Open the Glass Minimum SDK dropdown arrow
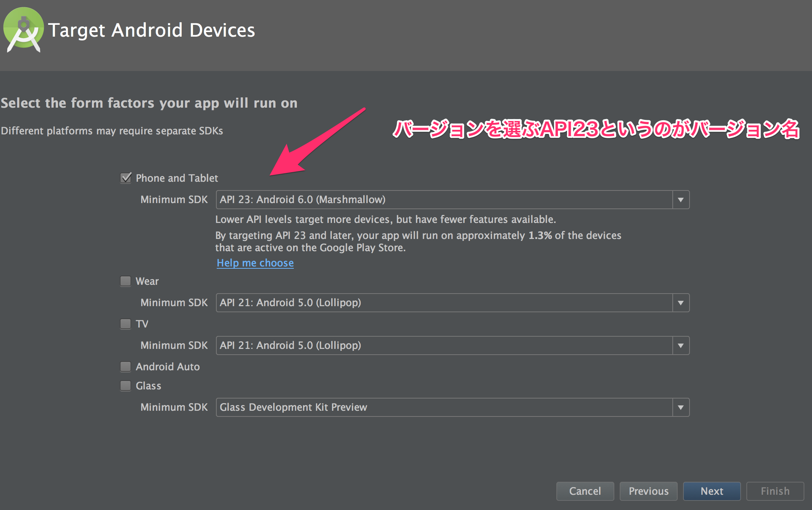Image resolution: width=812 pixels, height=510 pixels. point(681,407)
